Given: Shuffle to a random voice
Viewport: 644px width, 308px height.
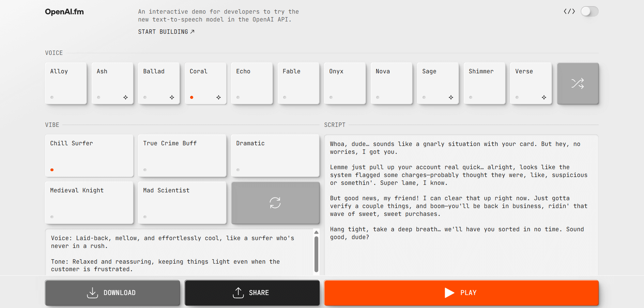Looking at the screenshot, I should tap(578, 83).
